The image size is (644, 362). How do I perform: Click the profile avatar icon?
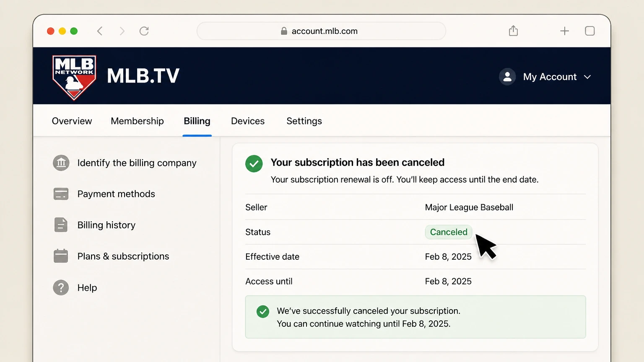(507, 77)
